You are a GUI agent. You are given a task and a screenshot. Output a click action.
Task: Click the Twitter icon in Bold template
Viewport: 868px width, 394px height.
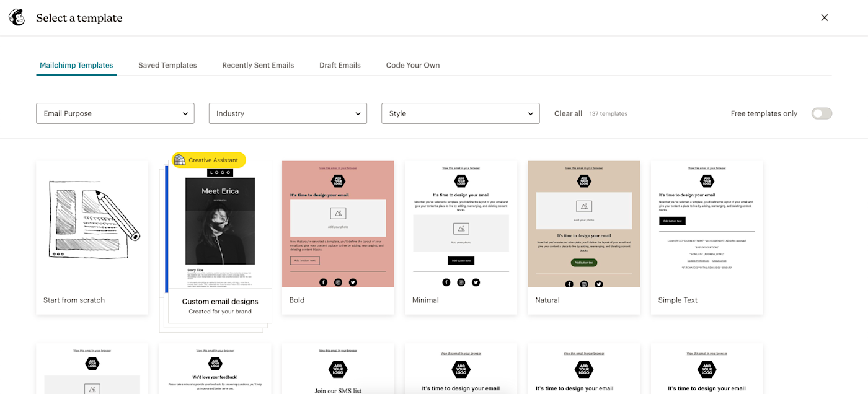(353, 282)
